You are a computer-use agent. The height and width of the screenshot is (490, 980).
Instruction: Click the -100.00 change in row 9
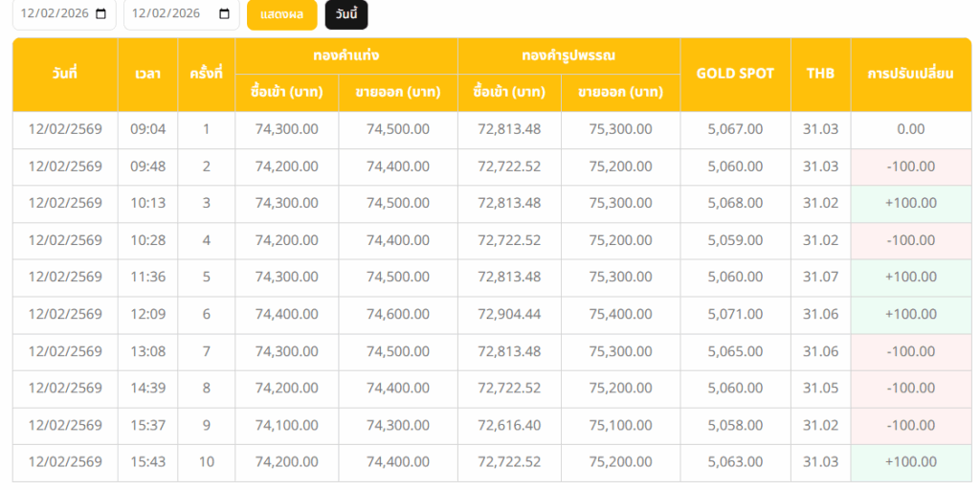point(911,425)
